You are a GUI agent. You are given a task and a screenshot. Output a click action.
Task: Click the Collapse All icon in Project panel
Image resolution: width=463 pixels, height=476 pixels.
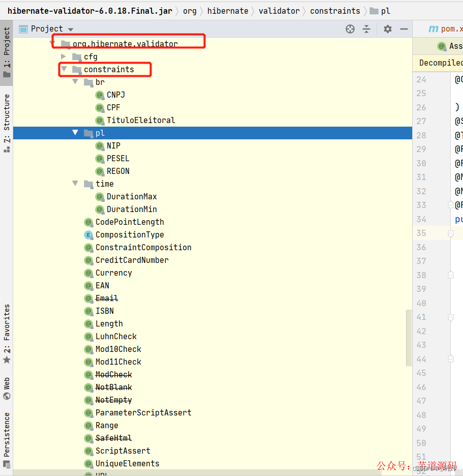tap(366, 29)
